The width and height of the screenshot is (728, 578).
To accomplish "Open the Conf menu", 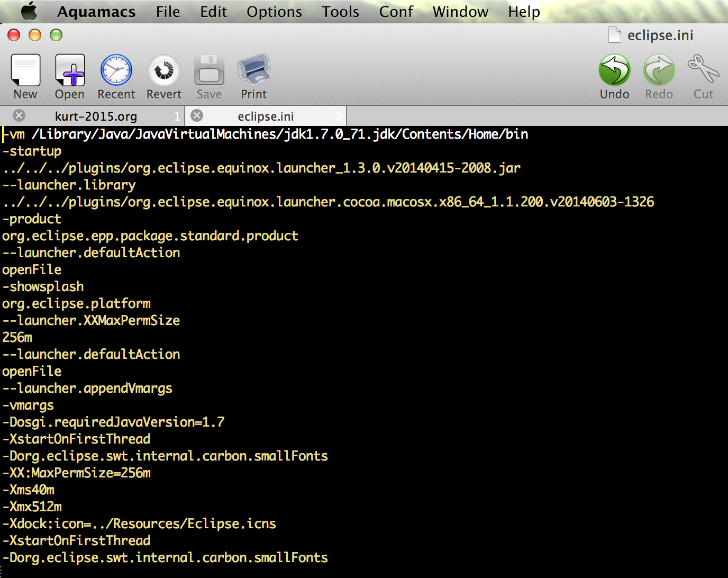I will (x=396, y=12).
